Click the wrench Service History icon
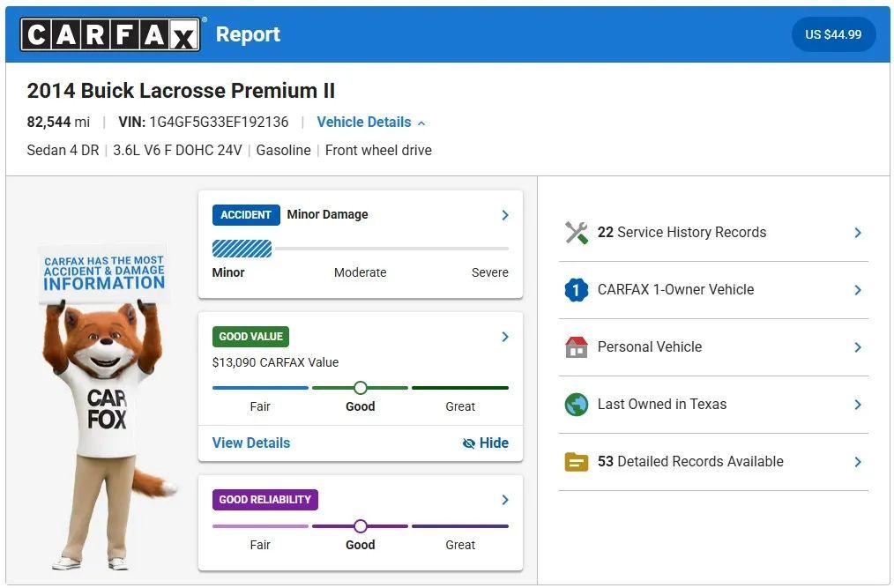Screen dimensions: 894x588 pyautogui.click(x=577, y=233)
